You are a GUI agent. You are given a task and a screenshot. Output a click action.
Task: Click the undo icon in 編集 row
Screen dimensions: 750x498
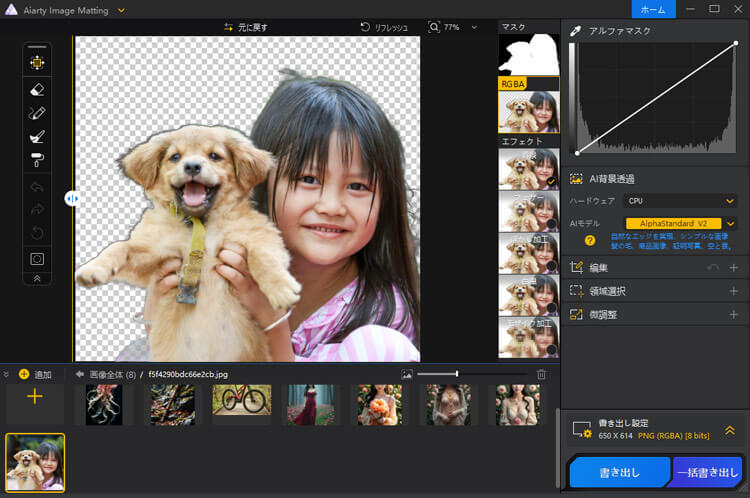tap(713, 268)
